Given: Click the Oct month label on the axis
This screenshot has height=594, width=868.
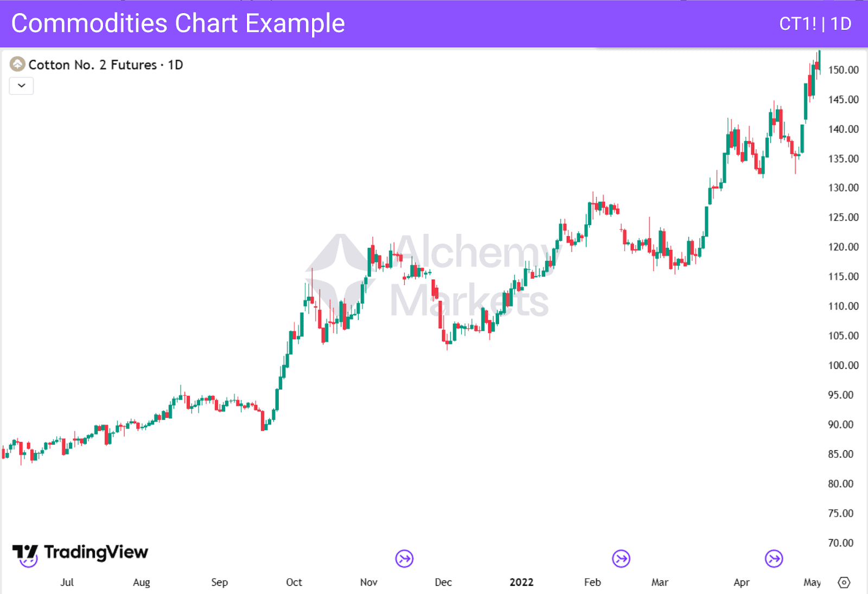Looking at the screenshot, I should click(293, 582).
